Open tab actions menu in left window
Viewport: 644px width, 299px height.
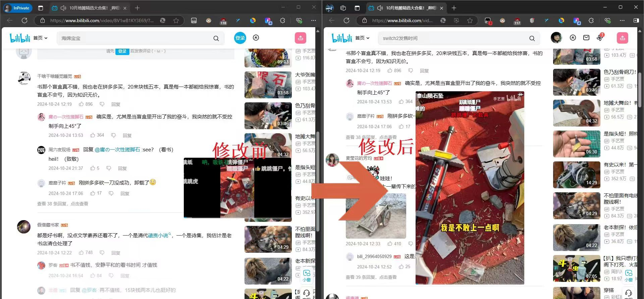41,8
